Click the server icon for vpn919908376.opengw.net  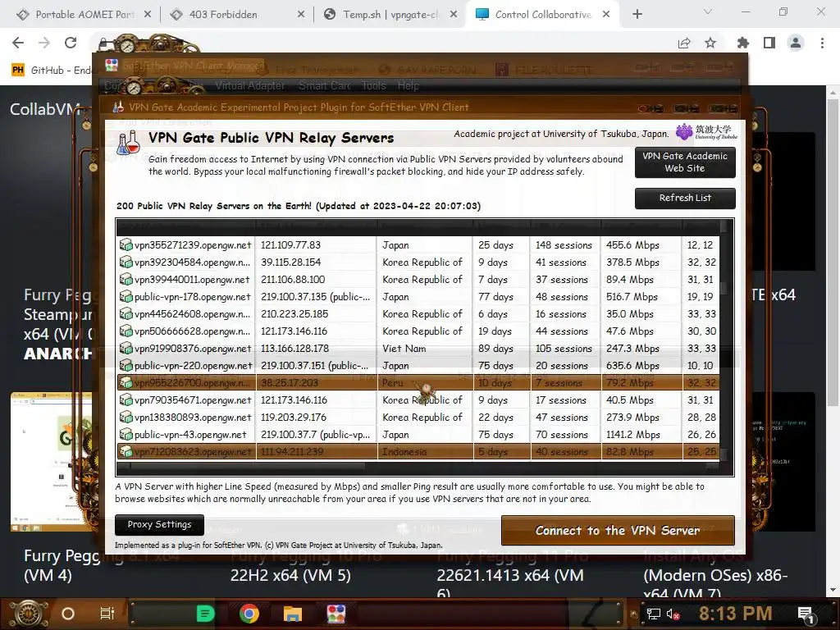(126, 348)
